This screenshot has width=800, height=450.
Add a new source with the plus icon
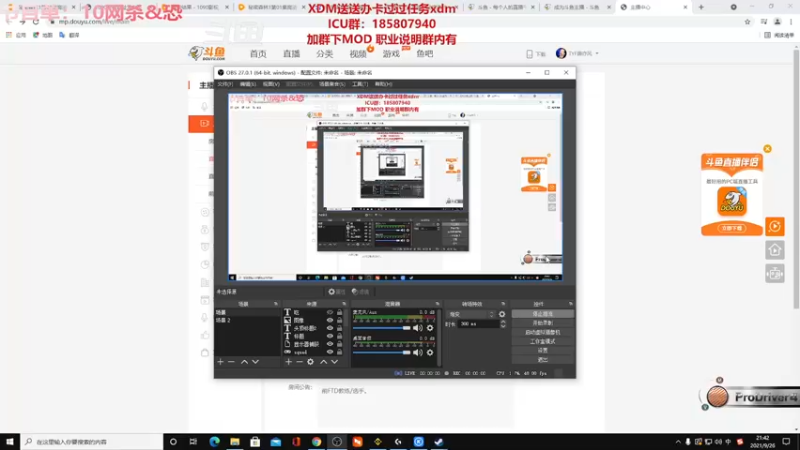288,362
